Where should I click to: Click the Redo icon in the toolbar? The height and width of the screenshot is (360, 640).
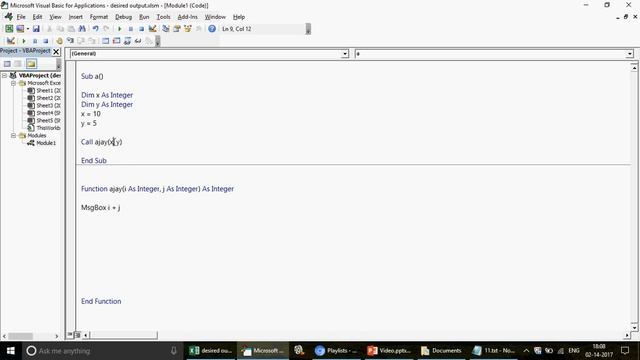tap(106, 29)
